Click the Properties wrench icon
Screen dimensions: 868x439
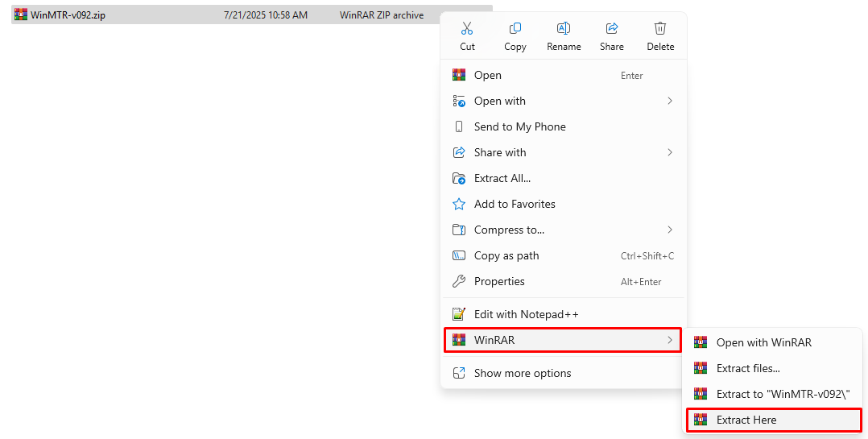click(x=459, y=281)
